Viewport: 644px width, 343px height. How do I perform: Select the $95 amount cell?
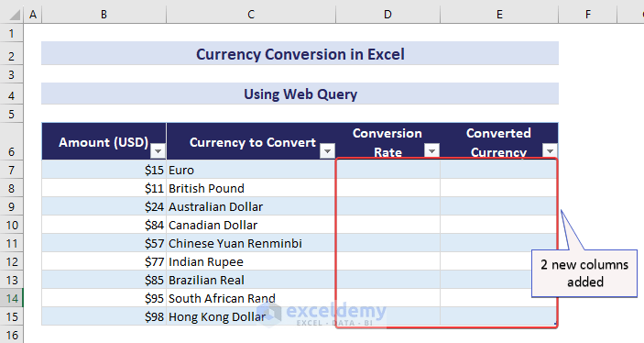pyautogui.click(x=104, y=298)
